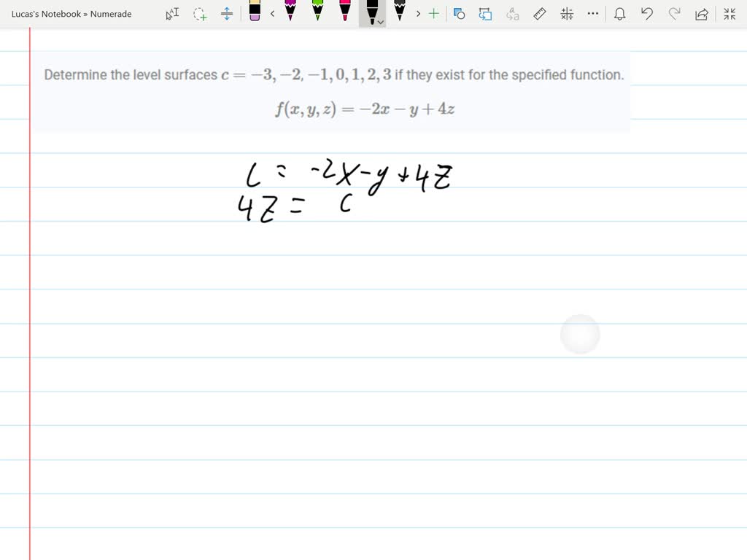The width and height of the screenshot is (747, 560).
Task: Activate the lasso select tool
Action: (x=200, y=13)
